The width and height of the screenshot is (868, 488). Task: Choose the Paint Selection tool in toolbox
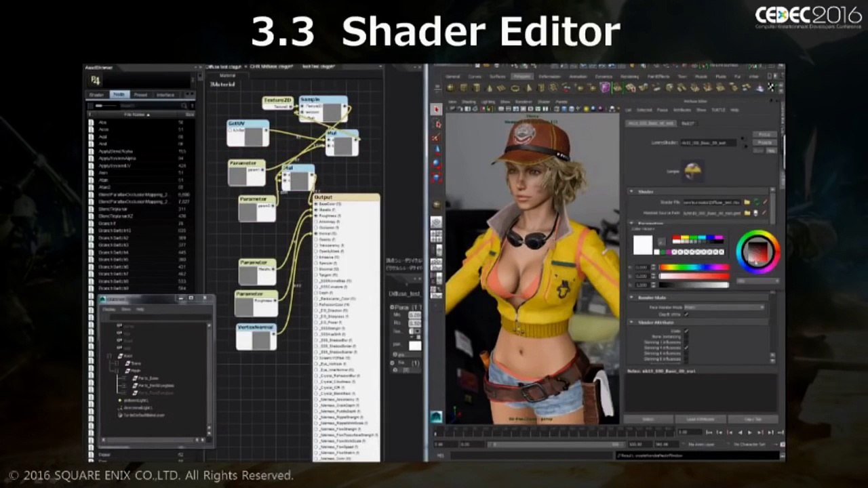tap(436, 138)
